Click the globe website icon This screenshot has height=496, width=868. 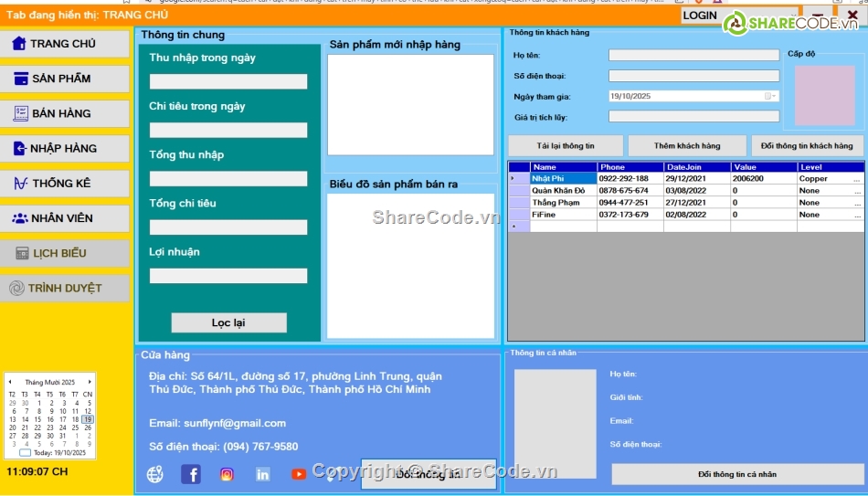click(155, 474)
